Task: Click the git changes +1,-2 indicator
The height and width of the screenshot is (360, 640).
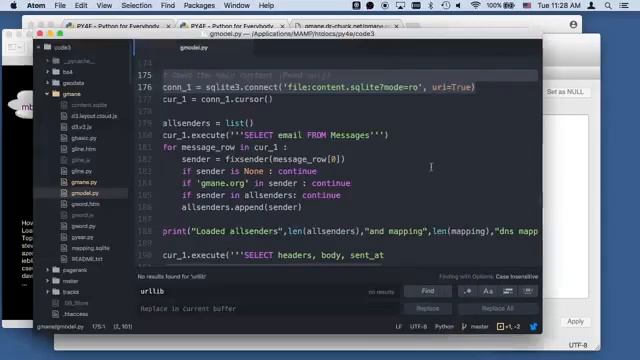Action: (x=509, y=327)
